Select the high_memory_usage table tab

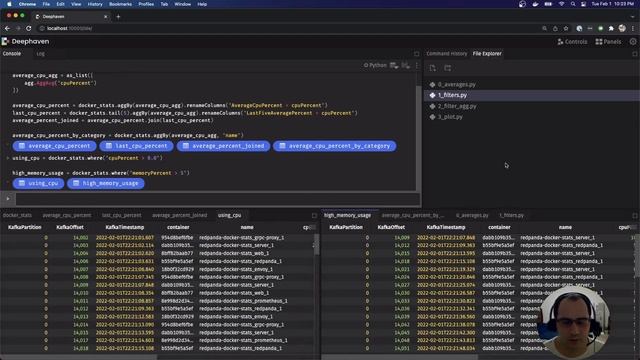coord(347,215)
